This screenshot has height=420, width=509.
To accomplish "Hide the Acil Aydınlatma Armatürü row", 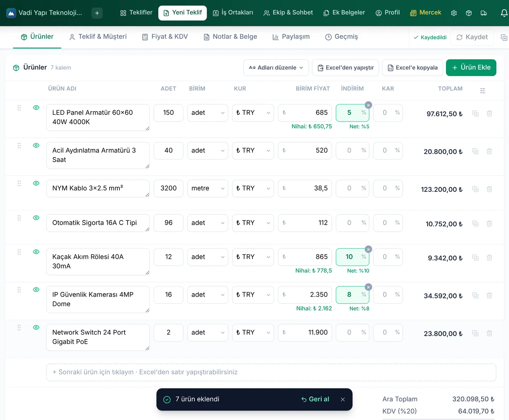I will click(x=36, y=146).
